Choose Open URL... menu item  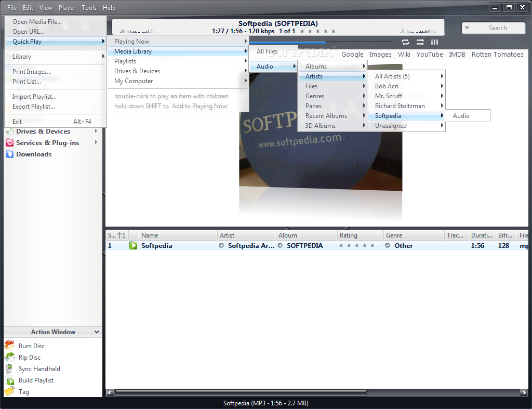56,32
